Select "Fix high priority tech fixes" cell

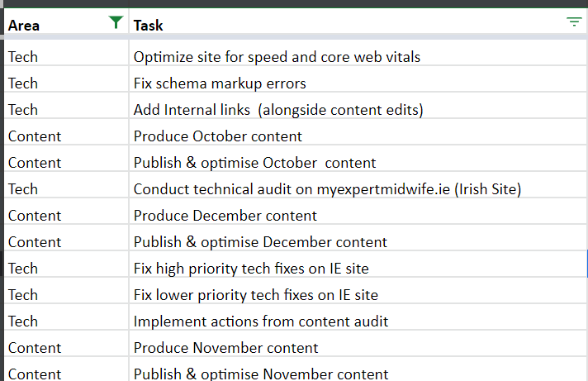tap(251, 269)
